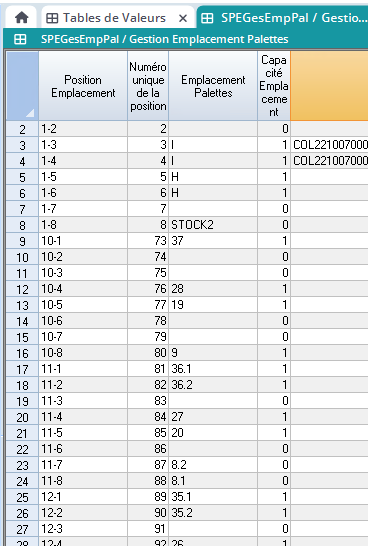Screen dimensions: 368x546
Task: Switch to the Tables de Valeurs tab
Action: 114,18
